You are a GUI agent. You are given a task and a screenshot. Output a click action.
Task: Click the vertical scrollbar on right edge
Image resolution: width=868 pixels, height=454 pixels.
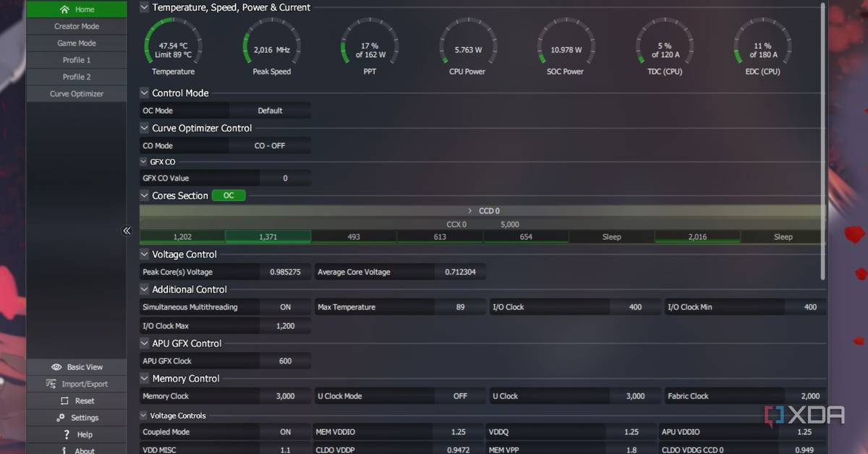tap(823, 141)
